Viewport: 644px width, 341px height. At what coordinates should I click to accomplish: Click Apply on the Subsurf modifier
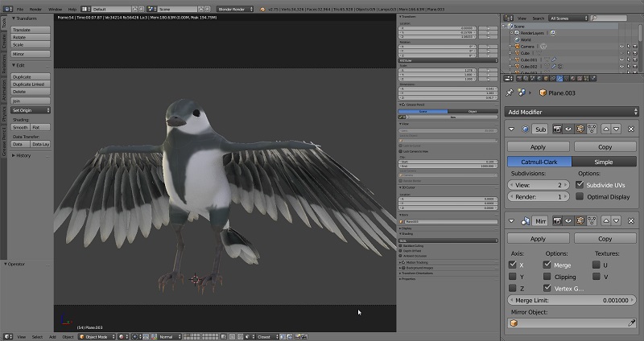pyautogui.click(x=538, y=146)
